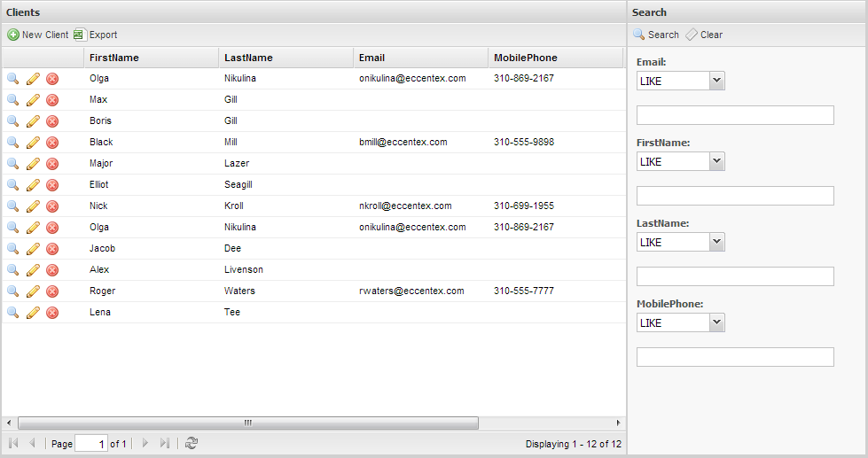Edit Max Gill's record

(33, 100)
